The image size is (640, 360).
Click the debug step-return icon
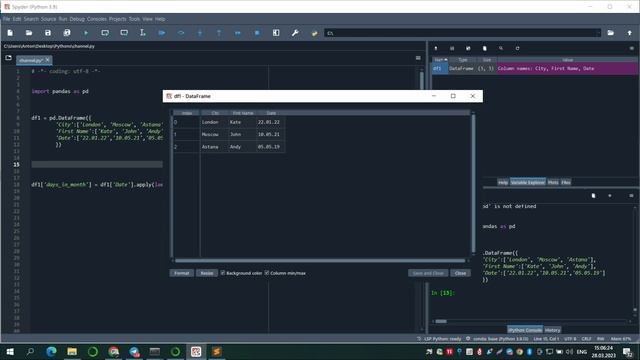[219, 33]
